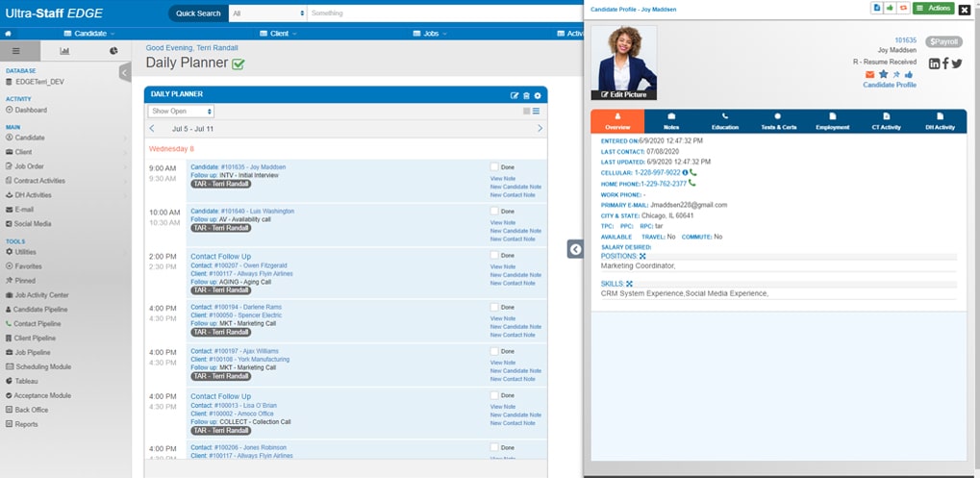The image size is (980, 478).
Task: Open the bar chart view in sidebar
Action: pyautogui.click(x=64, y=51)
